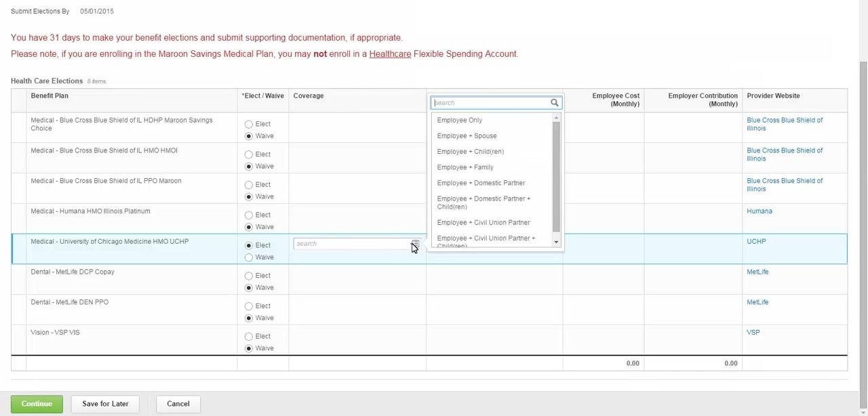Image resolution: width=868 pixels, height=416 pixels.
Task: Elect the HMO HMOI medical plan
Action: (x=249, y=154)
